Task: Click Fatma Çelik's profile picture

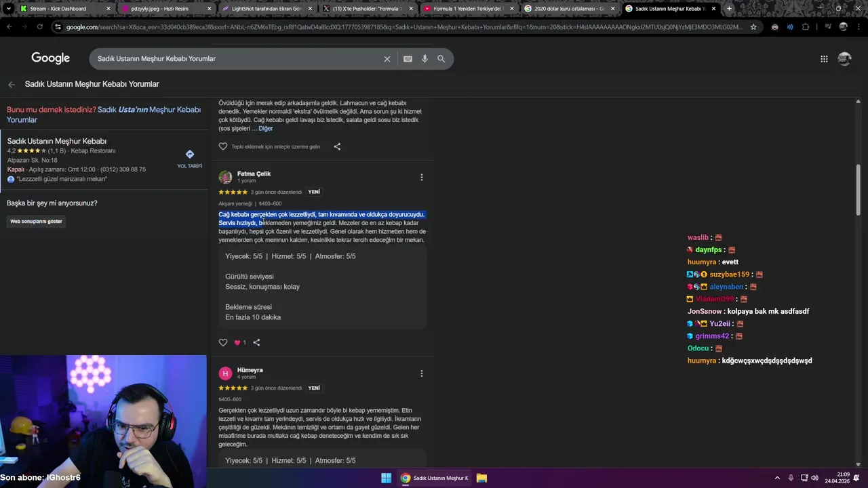Action: coord(225,178)
